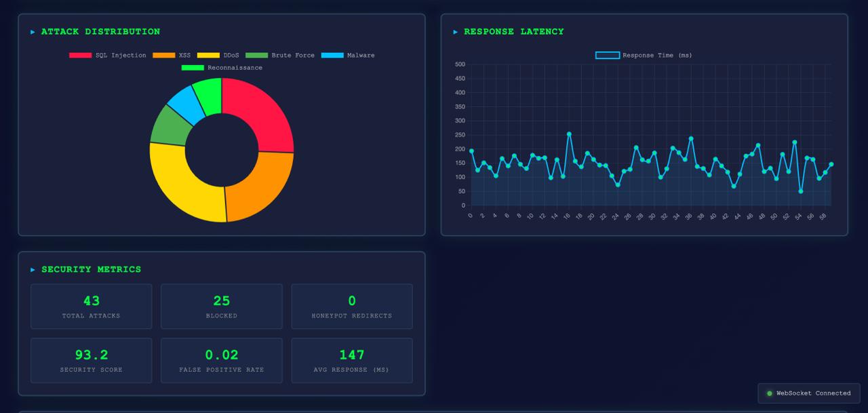The image size is (868, 413).
Task: Click the highest latency point near 16
Action: click(569, 134)
